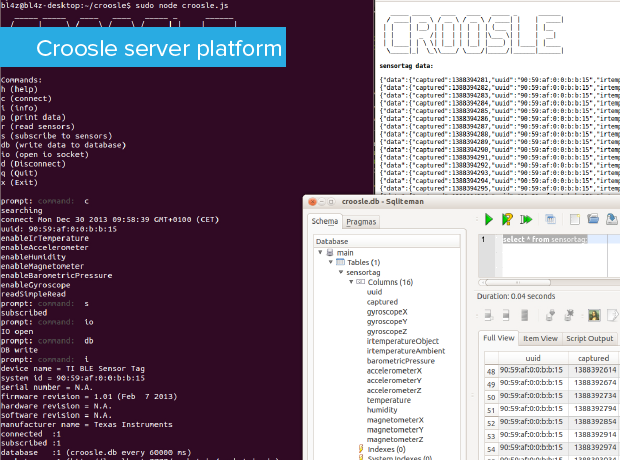620x460 pixels.
Task: Select barometricPressure in schema tree
Action: (x=401, y=361)
